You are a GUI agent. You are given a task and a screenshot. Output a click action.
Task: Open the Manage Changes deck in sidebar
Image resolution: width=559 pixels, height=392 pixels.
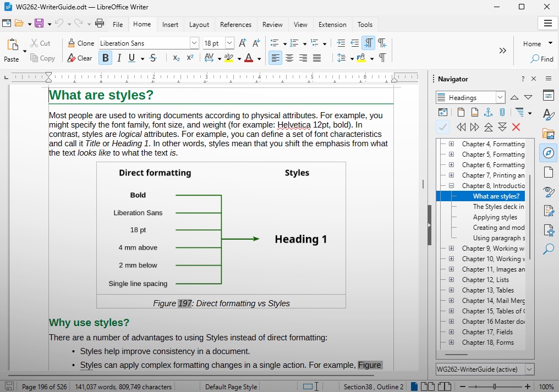pyautogui.click(x=549, y=211)
